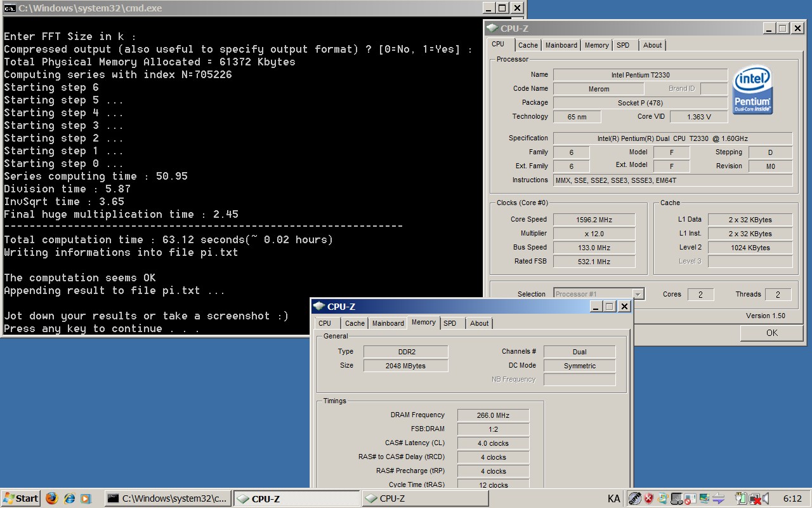Open the volume speaker tray icon
Screen dimensions: 812x508
coord(766,498)
